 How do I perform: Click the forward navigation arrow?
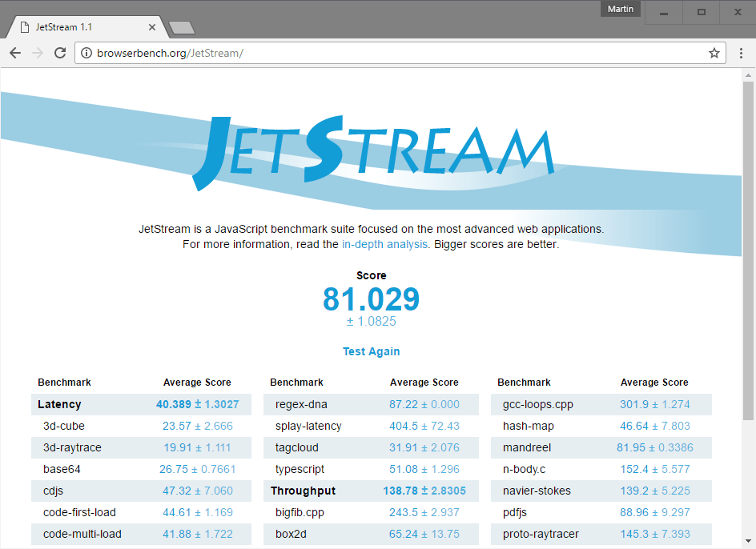pos(38,53)
